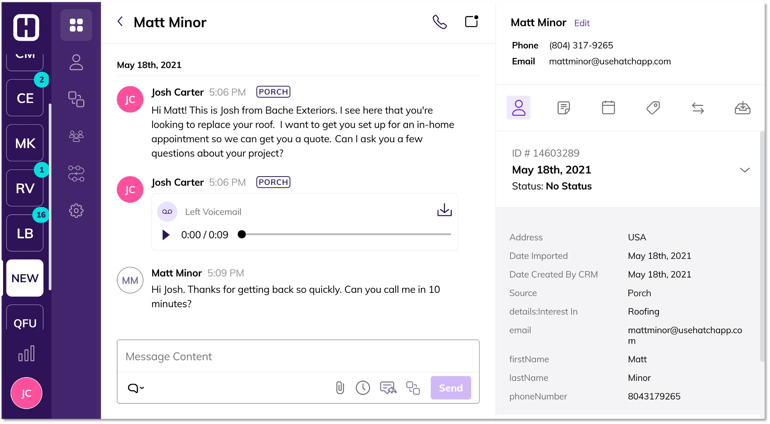The width and height of the screenshot is (770, 424).
Task: Click the phone call icon in header
Action: pyautogui.click(x=439, y=22)
